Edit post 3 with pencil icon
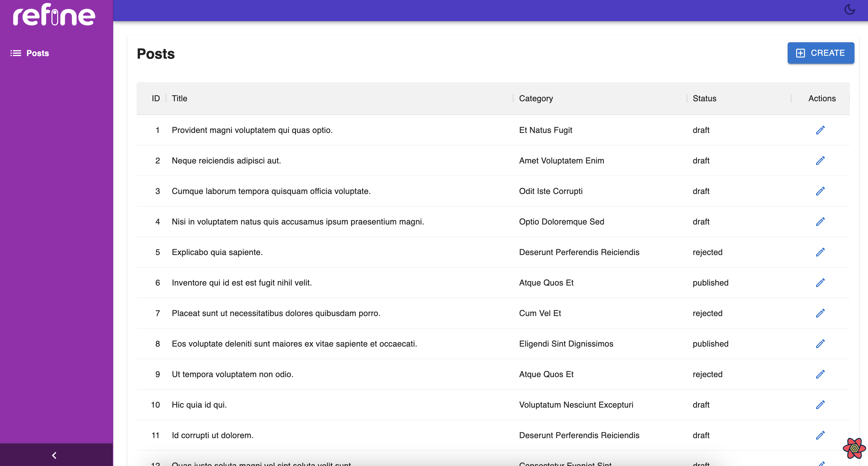This screenshot has width=868, height=466. 820,191
